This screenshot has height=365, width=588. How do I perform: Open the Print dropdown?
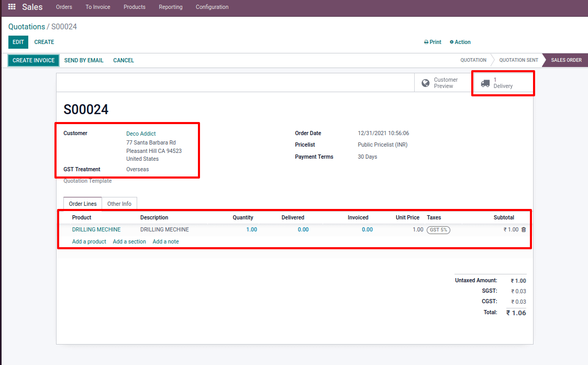[432, 42]
